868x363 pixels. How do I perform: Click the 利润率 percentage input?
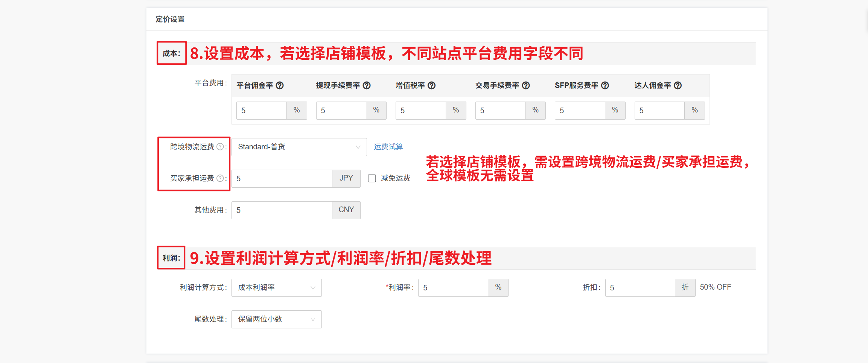point(453,288)
